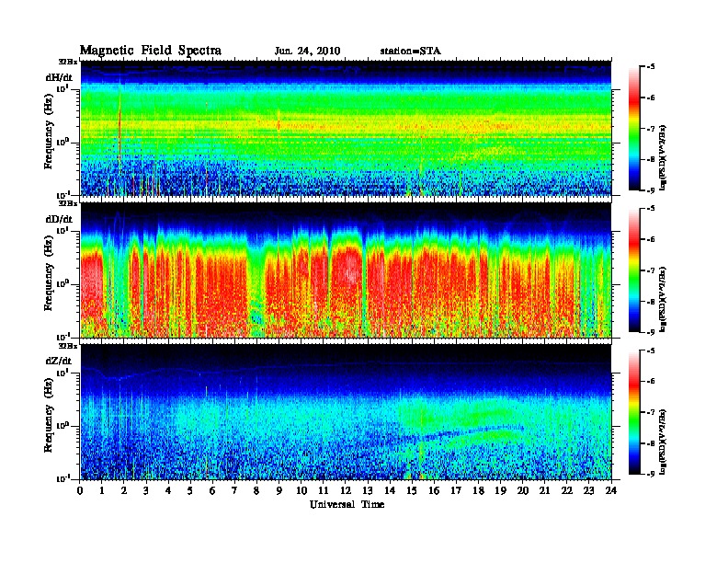This screenshot has height=563, width=728.
Task: Click the '6' hour tick label
Action: pos(212,490)
